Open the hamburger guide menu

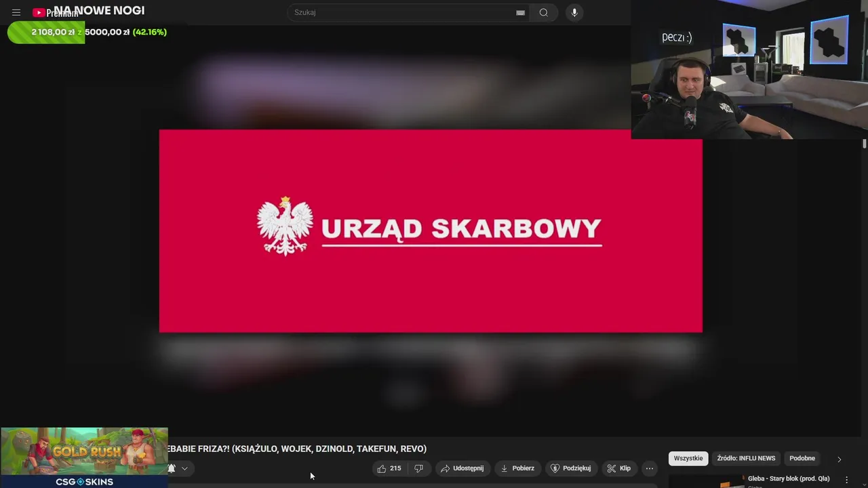[16, 13]
